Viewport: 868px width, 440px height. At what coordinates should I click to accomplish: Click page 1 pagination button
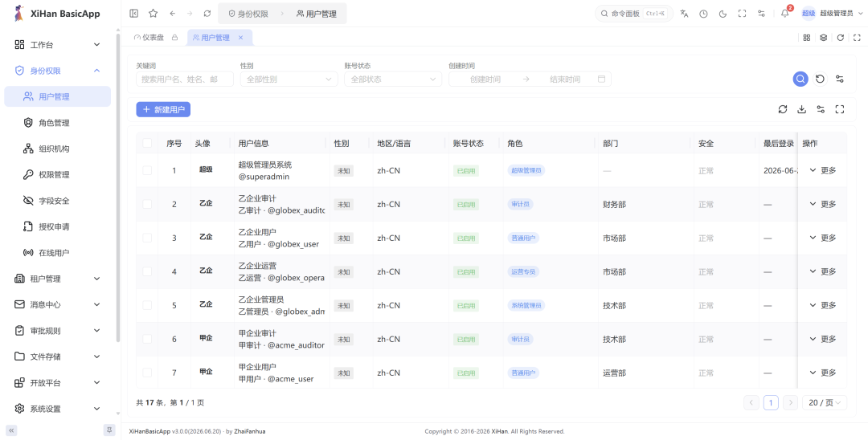(771, 402)
